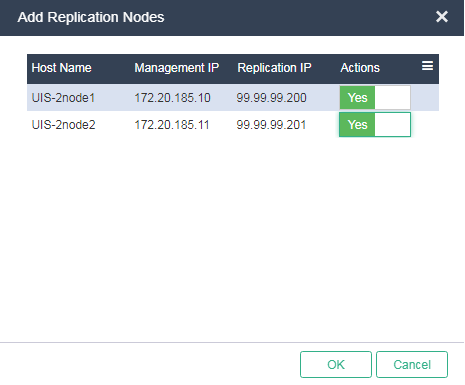The height and width of the screenshot is (385, 465).
Task: Open the table column menu icon
Action: coord(427,66)
